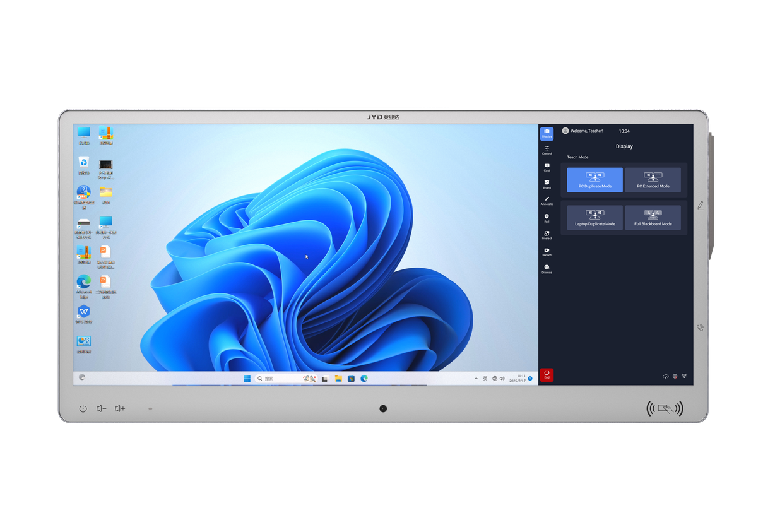This screenshot has width=775, height=532.
Task: Tap the bezel volume up button
Action: coord(120,408)
